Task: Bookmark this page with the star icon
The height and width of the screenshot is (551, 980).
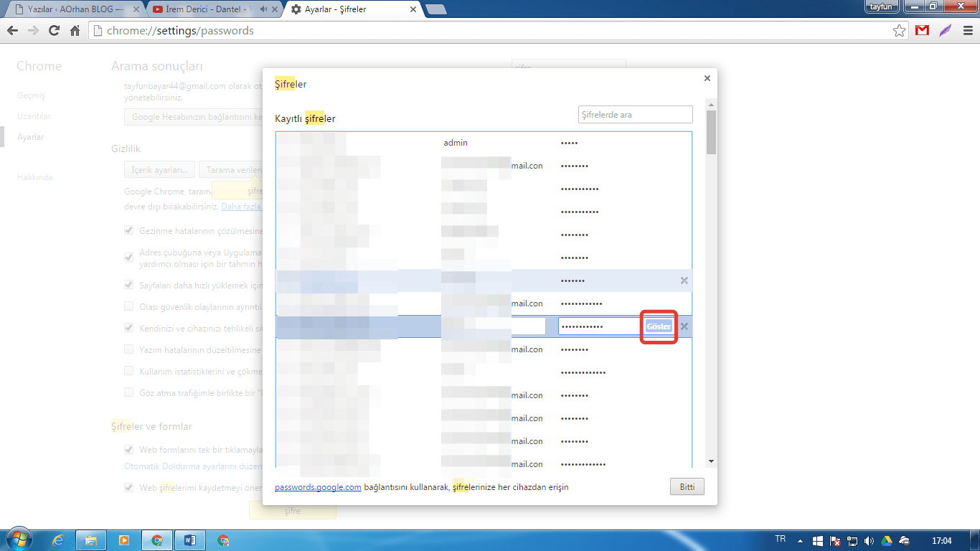Action: (x=899, y=31)
